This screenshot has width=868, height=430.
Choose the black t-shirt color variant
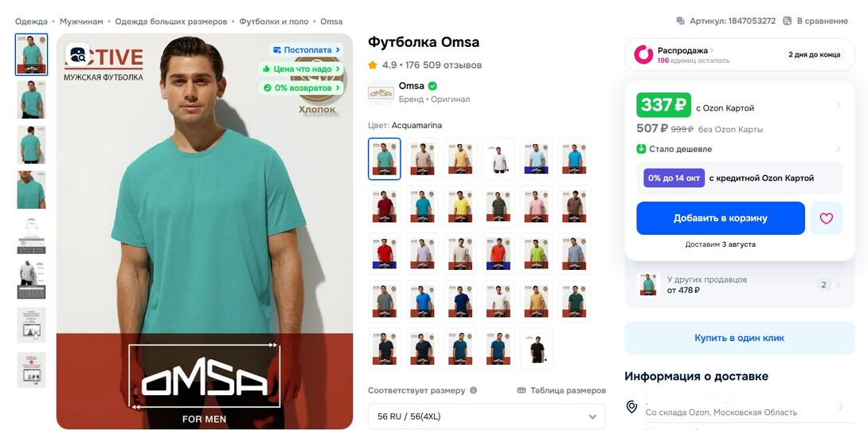537,349
